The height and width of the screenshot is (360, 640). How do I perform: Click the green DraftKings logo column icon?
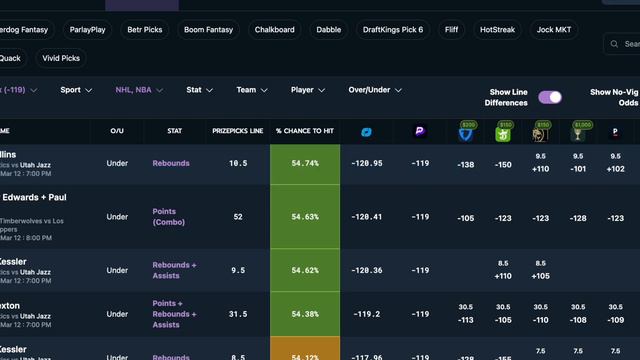(x=503, y=135)
